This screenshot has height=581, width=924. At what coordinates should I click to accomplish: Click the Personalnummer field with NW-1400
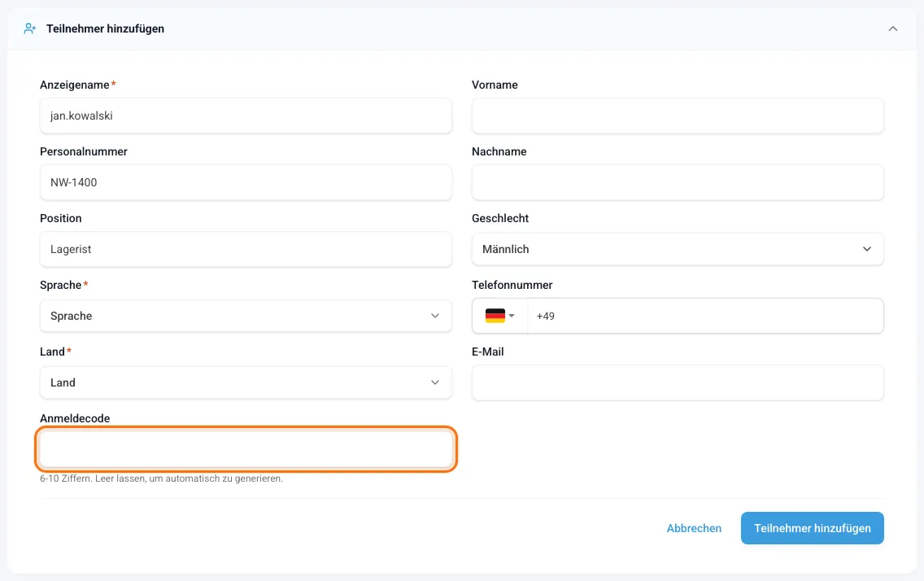point(246,182)
